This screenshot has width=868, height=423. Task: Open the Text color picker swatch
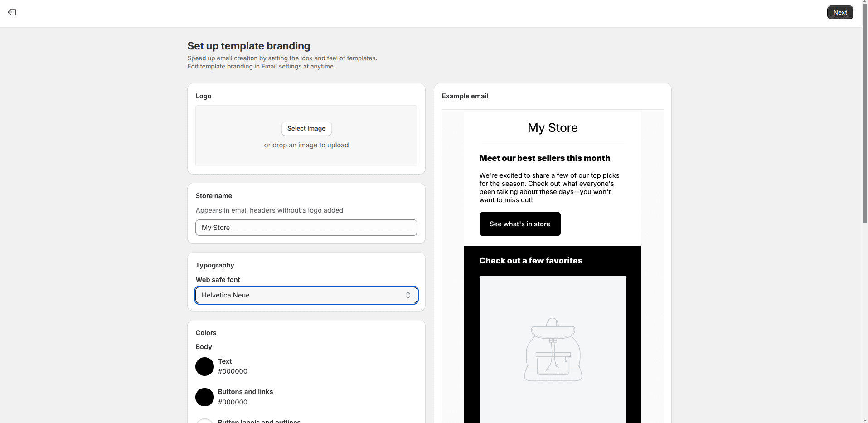click(204, 366)
